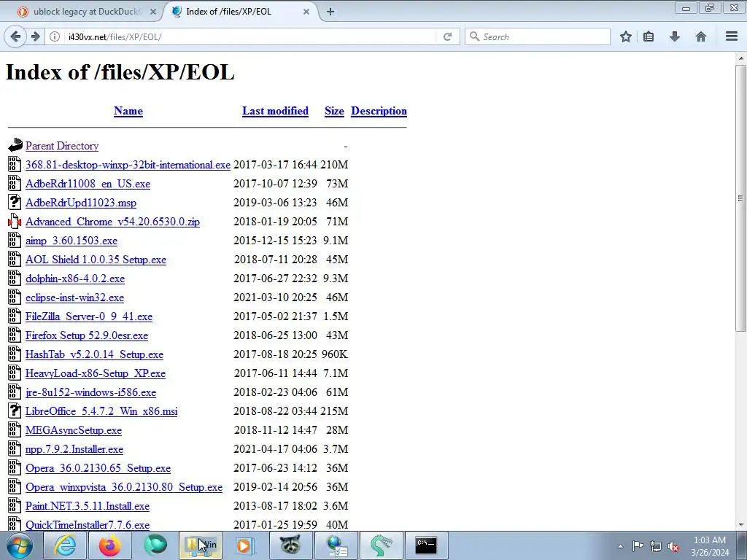Open the Downloads arrow icon
The image size is (747, 560).
(675, 36)
